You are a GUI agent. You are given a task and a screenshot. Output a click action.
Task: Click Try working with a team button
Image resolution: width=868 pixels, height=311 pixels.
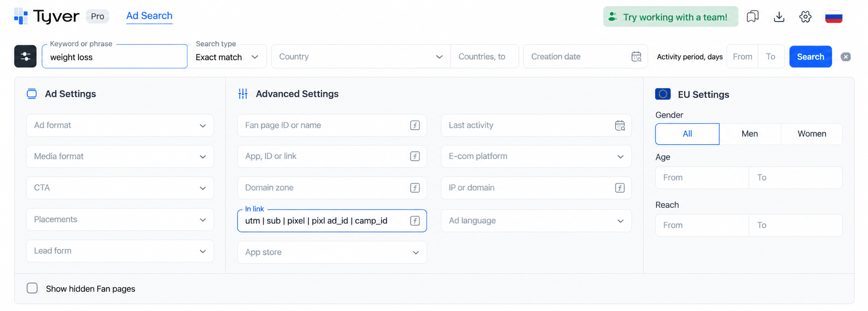coord(670,17)
